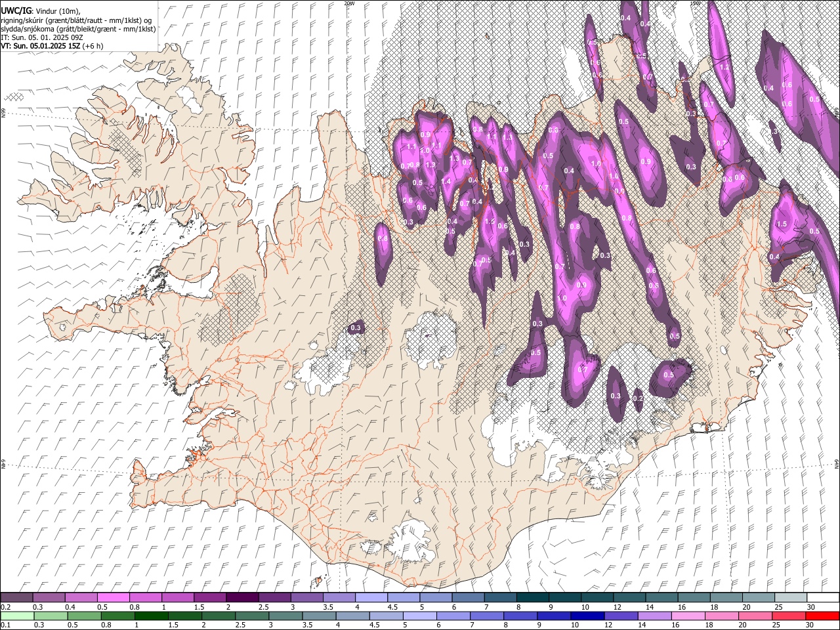Screen dimensions: 840x630
Task: Click the upper legend swatch labelled 3.5
Action: [339, 597]
